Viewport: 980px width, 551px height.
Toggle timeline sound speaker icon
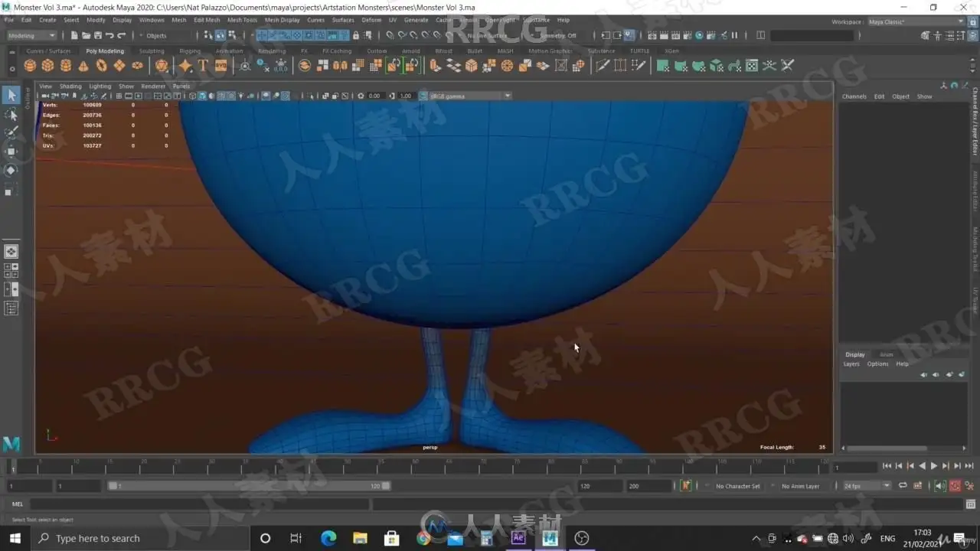pos(939,486)
